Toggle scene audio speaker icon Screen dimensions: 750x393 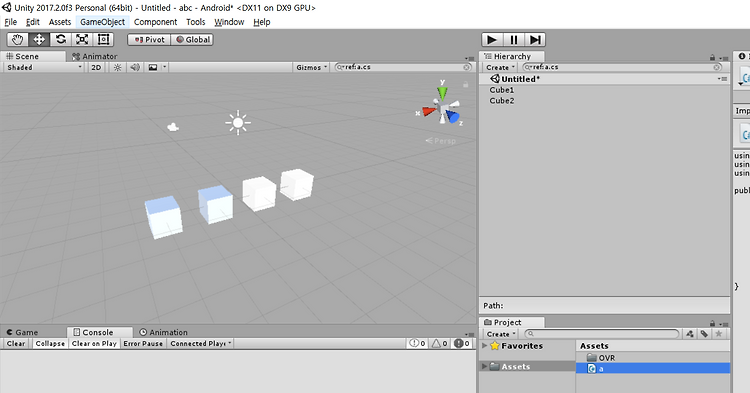point(135,67)
